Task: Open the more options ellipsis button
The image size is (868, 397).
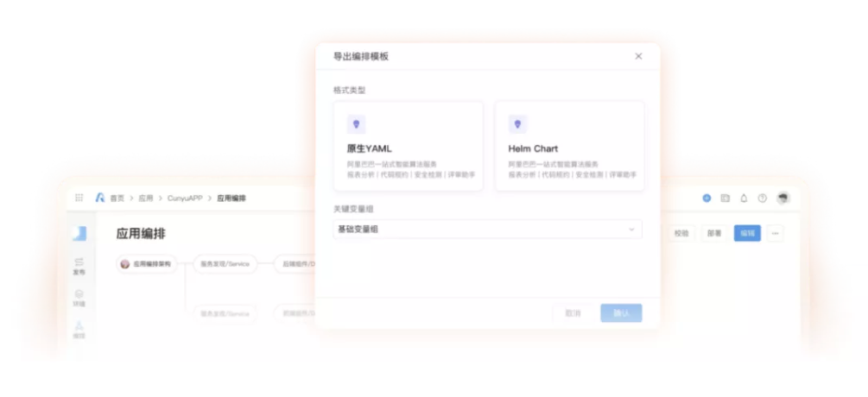Action: coord(775,233)
